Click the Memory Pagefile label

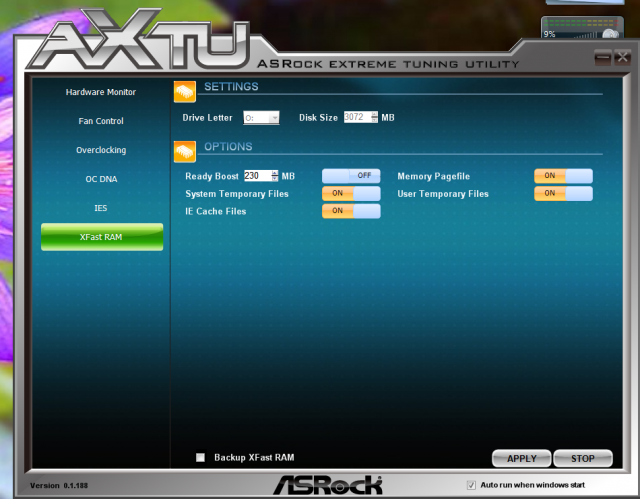tap(433, 176)
